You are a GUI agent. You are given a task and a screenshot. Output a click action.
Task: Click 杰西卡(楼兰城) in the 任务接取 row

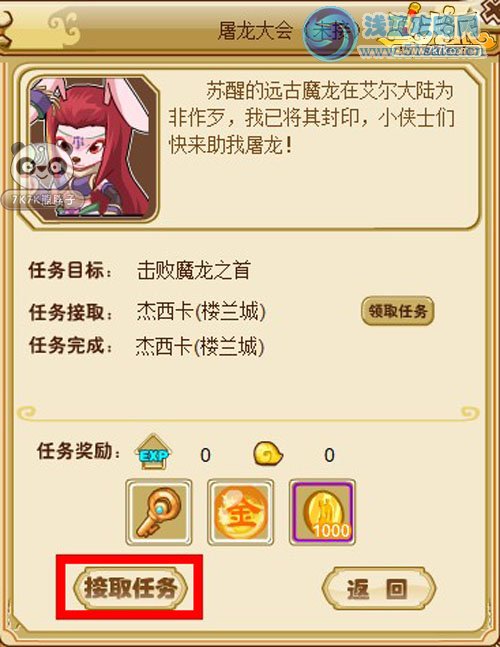201,312
